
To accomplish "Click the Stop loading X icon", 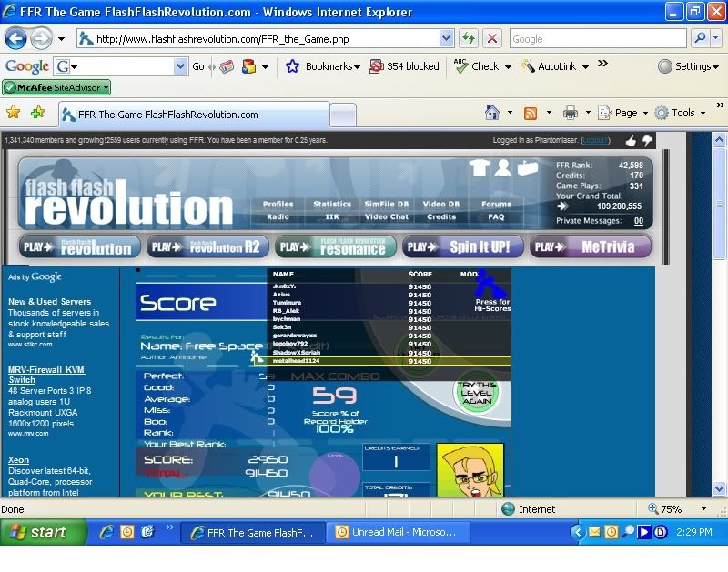I will click(491, 39).
